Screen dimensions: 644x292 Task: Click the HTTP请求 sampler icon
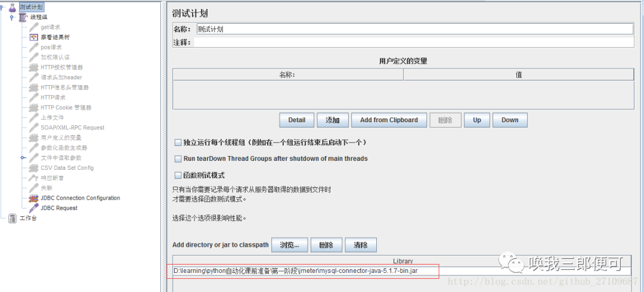[x=33, y=97]
